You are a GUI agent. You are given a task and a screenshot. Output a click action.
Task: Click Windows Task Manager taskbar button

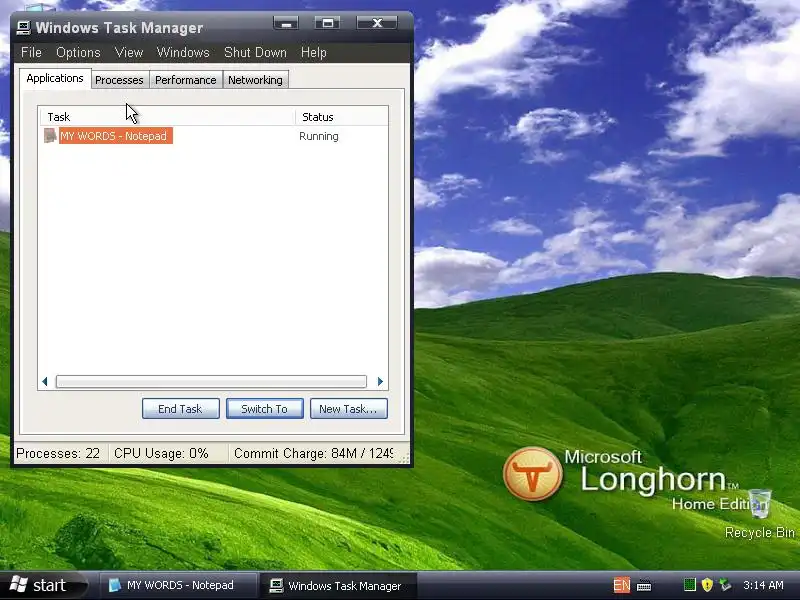(x=338, y=585)
